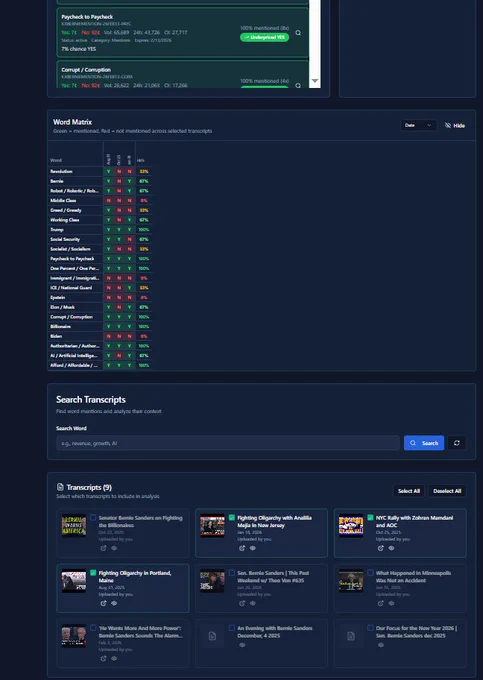The height and width of the screenshot is (680, 483).
Task: Click the Hit% column header in matrix
Action: (141, 160)
